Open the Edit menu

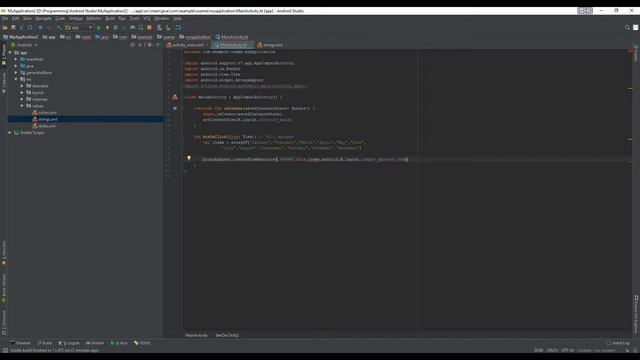click(x=16, y=18)
